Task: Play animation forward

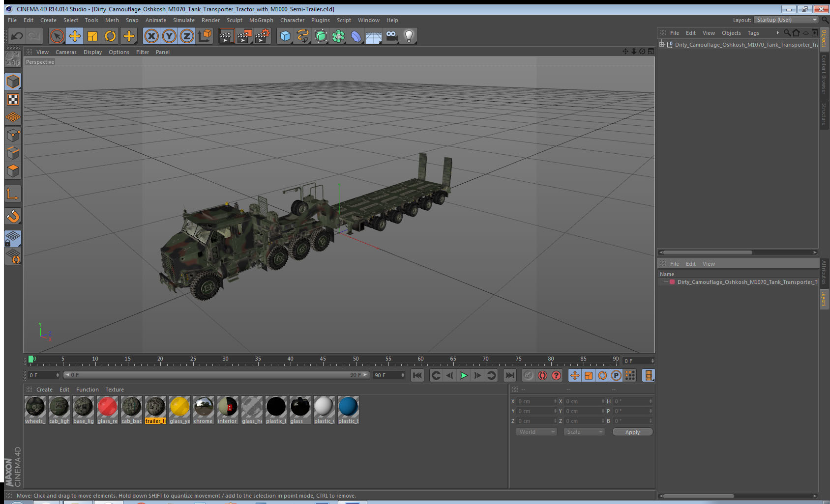Action: point(464,375)
